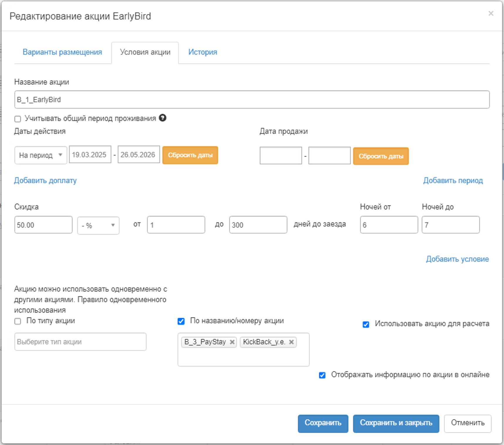
Task: Enable 'Учитывать общий период проживания' checkbox
Action: pos(18,119)
